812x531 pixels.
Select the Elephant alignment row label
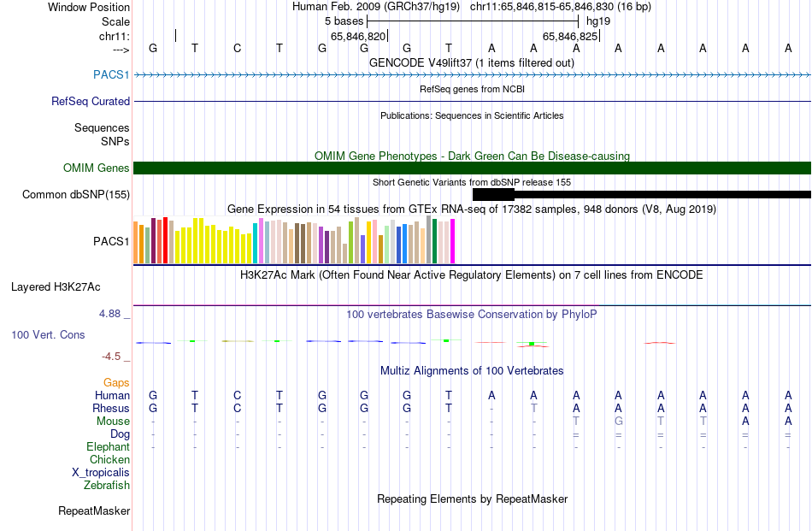pos(108,446)
